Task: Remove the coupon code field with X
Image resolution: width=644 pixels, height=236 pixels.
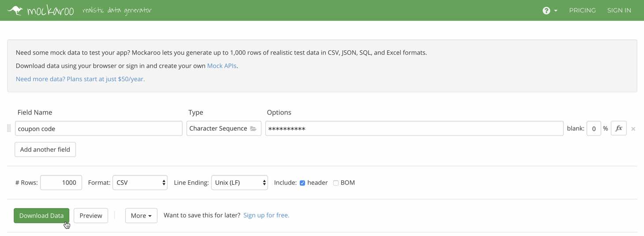Action: pos(633,129)
